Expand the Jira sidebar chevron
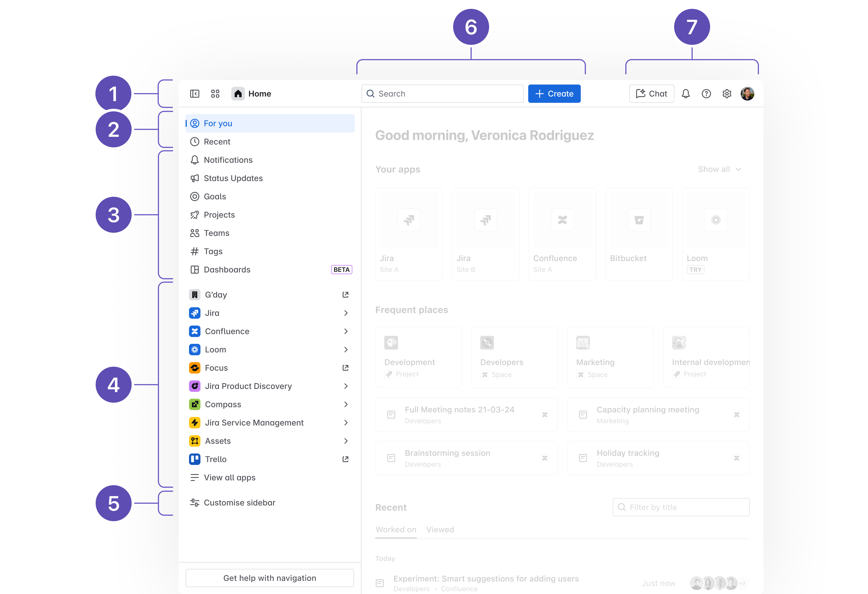This screenshot has height=594, width=868. (x=346, y=313)
